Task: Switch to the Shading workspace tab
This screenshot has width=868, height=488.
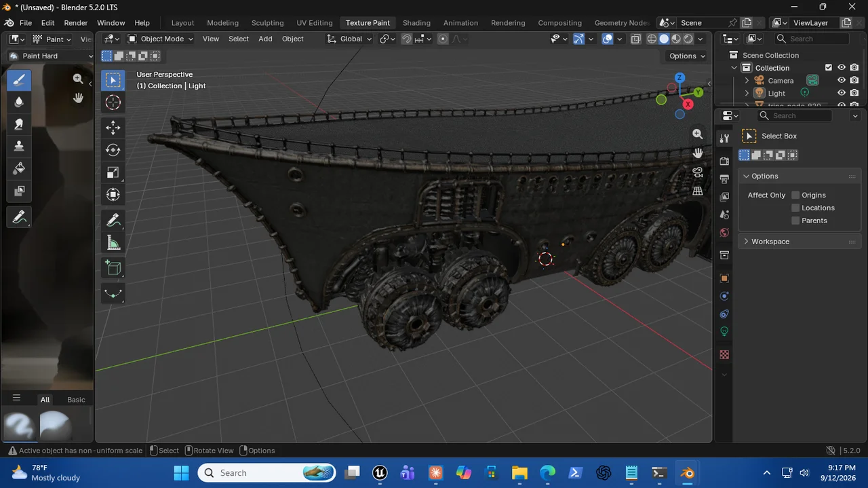Action: [416, 22]
